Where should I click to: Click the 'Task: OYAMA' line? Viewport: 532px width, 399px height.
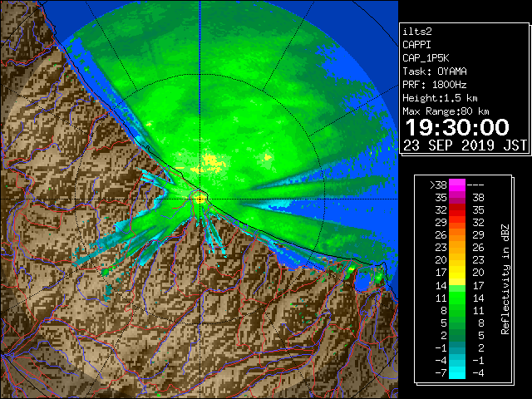click(435, 71)
